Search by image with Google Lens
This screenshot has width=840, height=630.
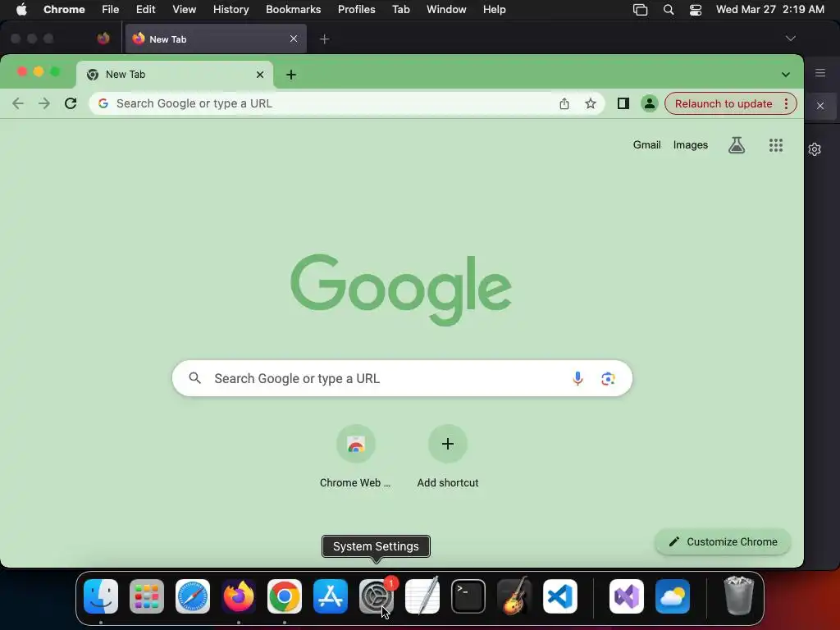608,378
